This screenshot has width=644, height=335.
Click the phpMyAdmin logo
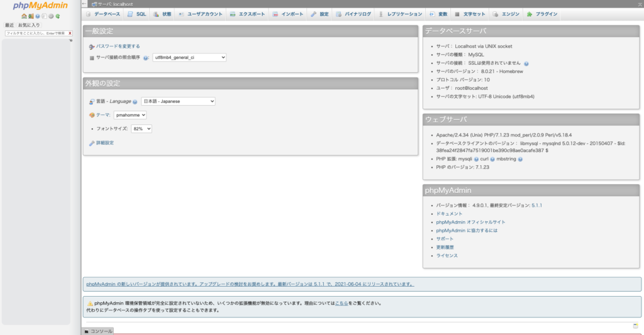pos(40,6)
